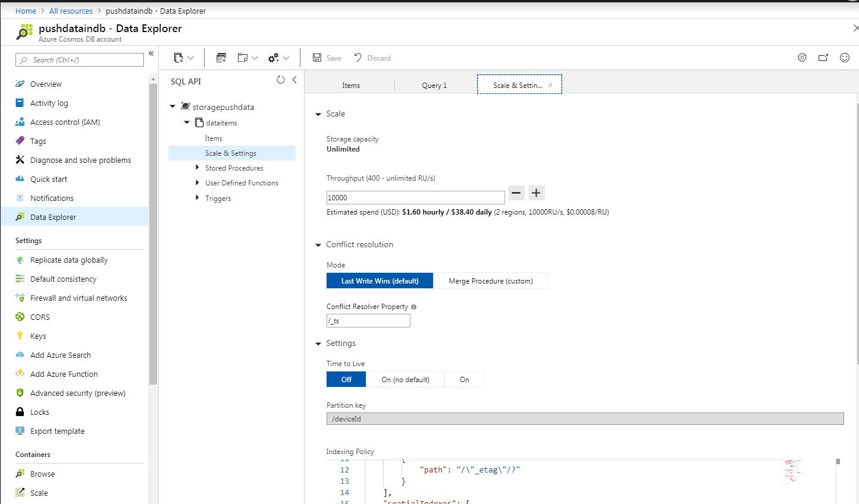Click the Discard button
The height and width of the screenshot is (504, 859).
[x=372, y=58]
